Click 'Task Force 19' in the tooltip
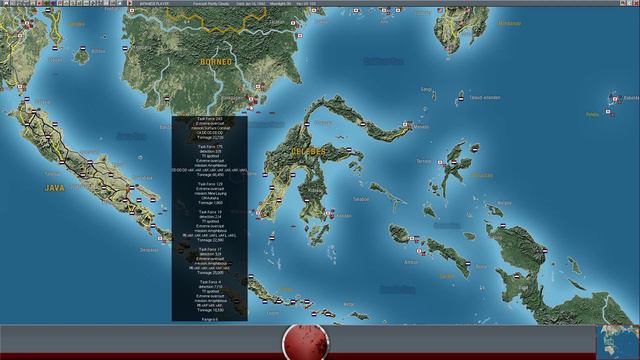Viewport: 640px width, 360px height. click(210, 212)
